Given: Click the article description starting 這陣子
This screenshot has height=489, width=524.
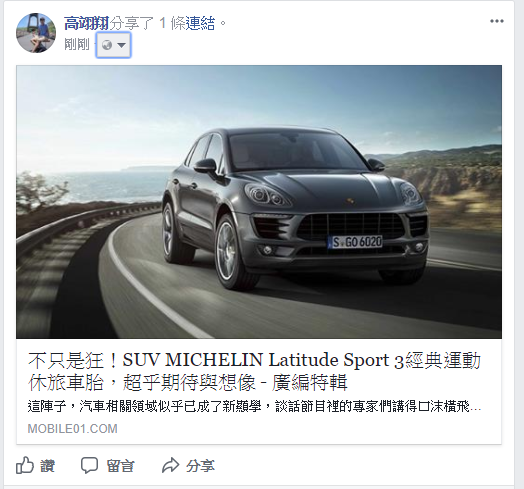Looking at the screenshot, I should click(254, 407).
